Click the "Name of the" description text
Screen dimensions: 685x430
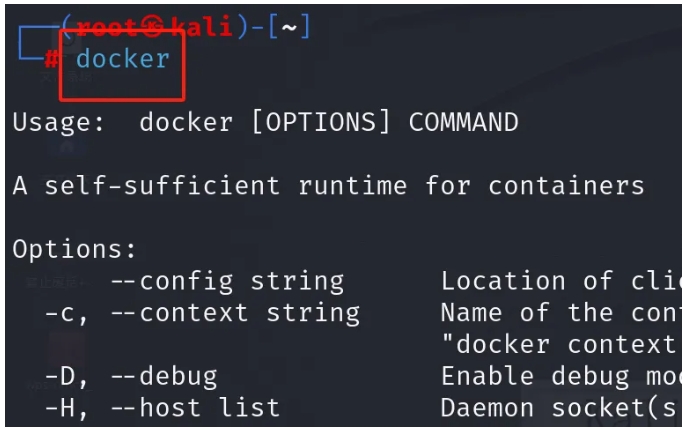tap(527, 313)
